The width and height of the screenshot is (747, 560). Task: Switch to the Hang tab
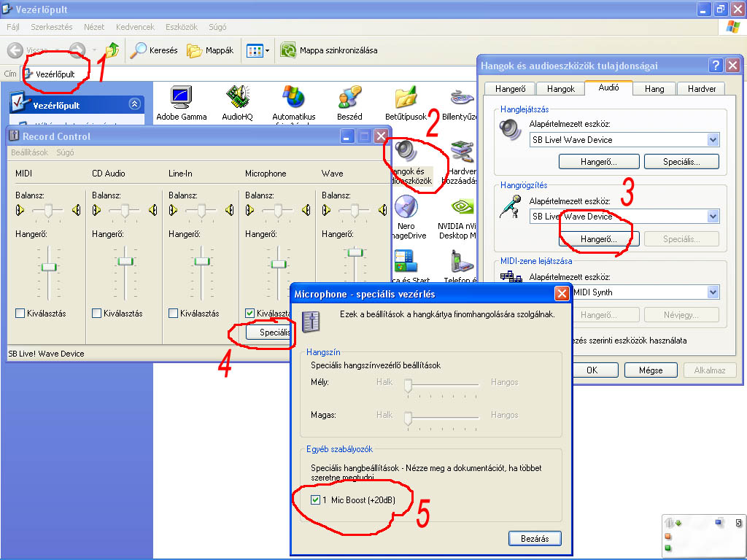pos(654,88)
